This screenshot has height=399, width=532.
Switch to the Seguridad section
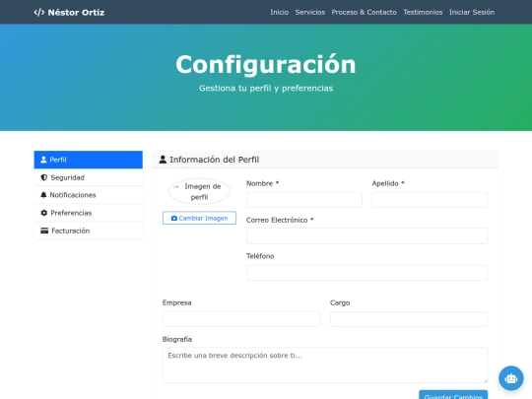pyautogui.click(x=89, y=177)
